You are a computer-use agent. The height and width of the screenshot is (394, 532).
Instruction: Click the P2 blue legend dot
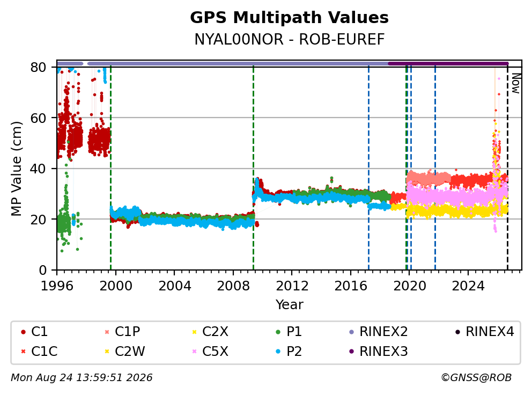coord(278,352)
